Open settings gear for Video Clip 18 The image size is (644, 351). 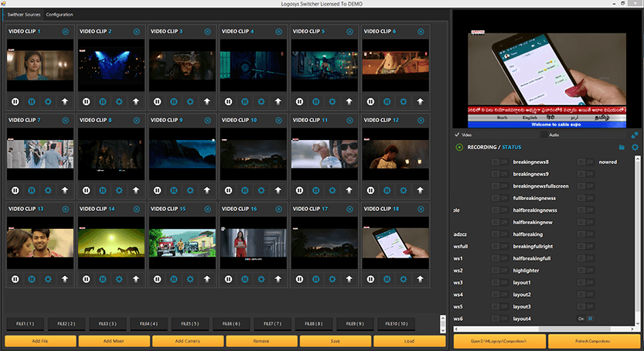404,279
